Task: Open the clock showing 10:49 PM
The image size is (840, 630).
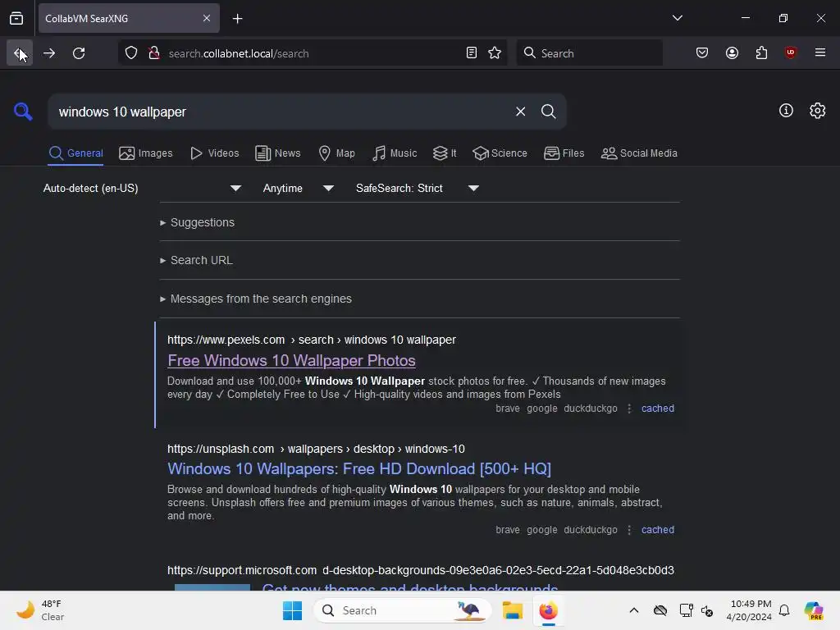Action: pos(750,610)
